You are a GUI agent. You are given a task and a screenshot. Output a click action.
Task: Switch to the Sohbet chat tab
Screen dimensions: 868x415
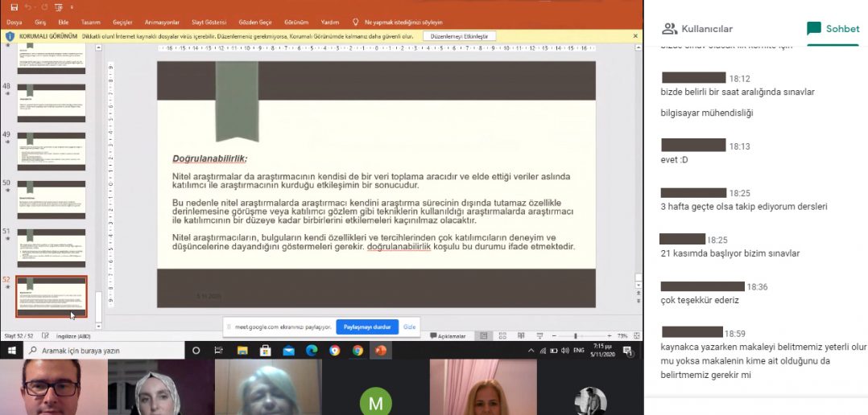[833, 29]
